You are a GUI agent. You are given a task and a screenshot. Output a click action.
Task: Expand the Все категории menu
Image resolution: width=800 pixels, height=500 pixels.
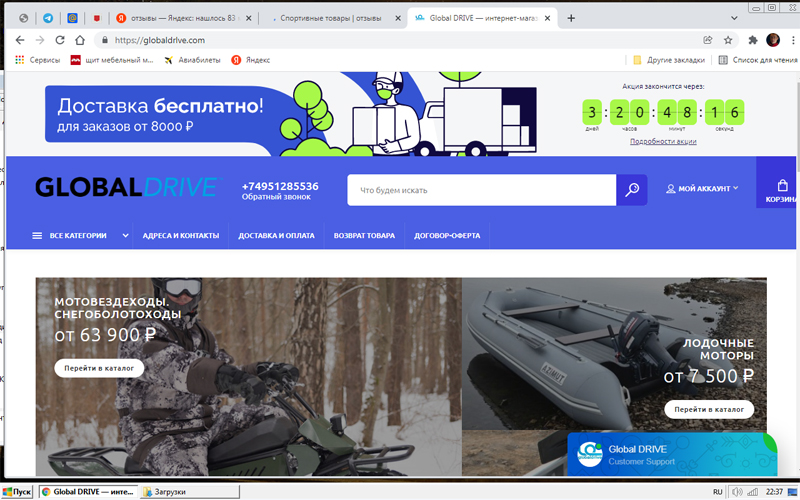point(69,236)
